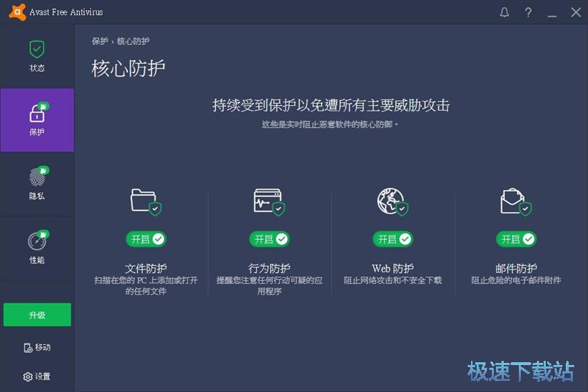
Task: Click the 行为防护 window pulse icon
Action: [269, 202]
